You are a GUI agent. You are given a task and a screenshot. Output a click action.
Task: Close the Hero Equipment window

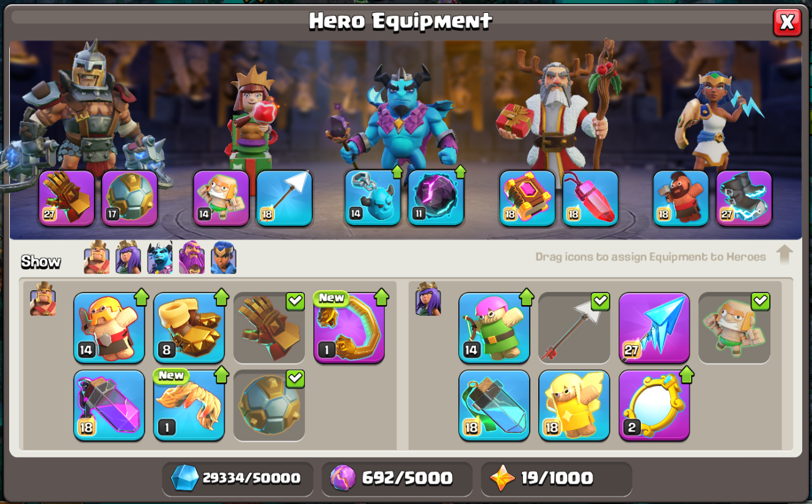point(787,23)
